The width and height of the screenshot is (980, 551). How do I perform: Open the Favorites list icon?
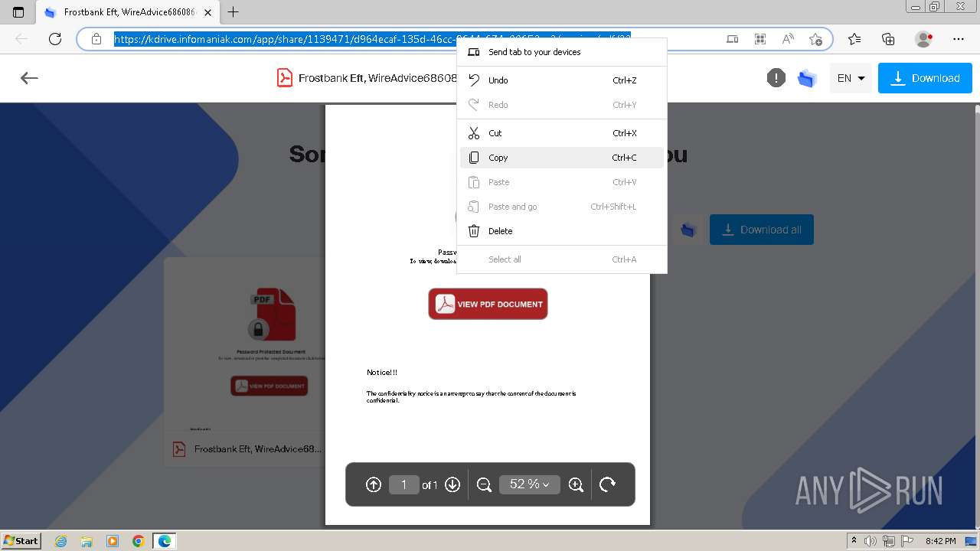coord(854,39)
